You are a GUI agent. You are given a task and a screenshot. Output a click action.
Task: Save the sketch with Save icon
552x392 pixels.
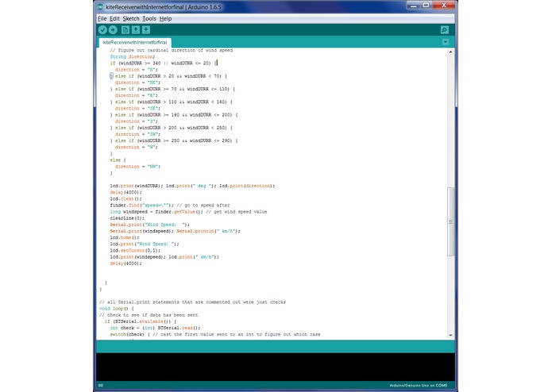146,30
